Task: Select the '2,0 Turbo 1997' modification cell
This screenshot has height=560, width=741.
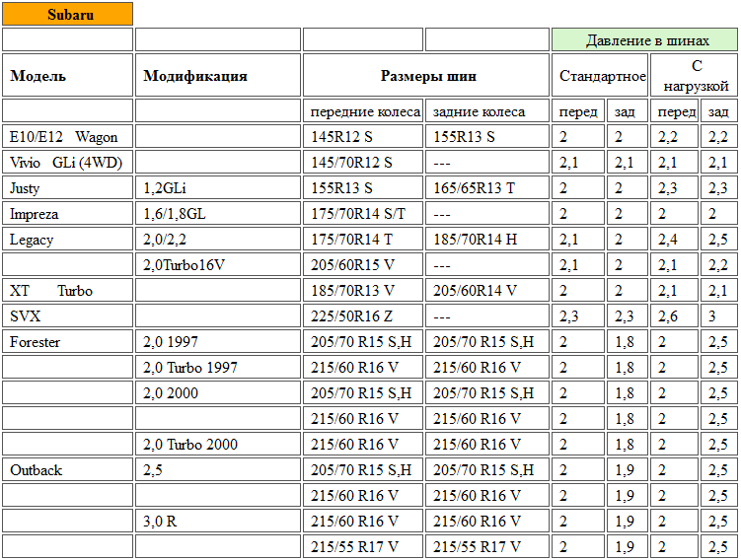Action: [x=218, y=368]
